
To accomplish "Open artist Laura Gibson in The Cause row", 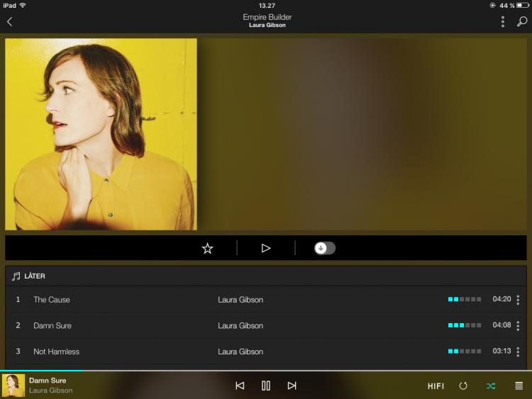I will pos(240,300).
